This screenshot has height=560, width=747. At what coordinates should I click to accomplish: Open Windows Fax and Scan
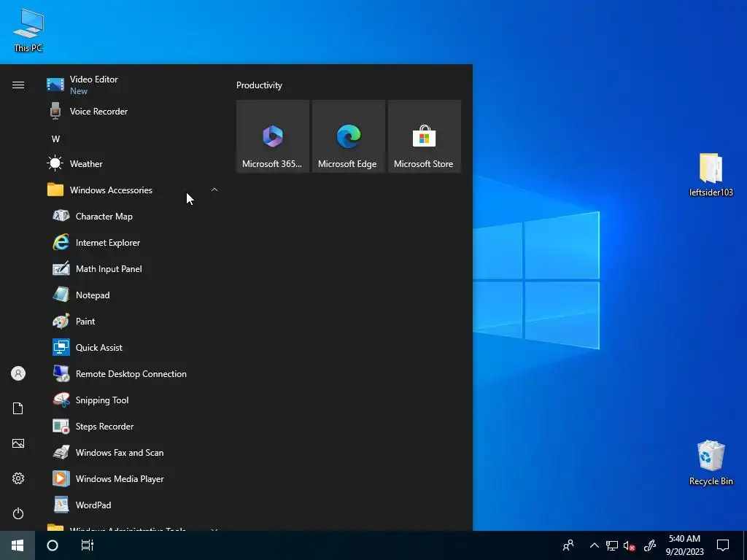pyautogui.click(x=133, y=452)
